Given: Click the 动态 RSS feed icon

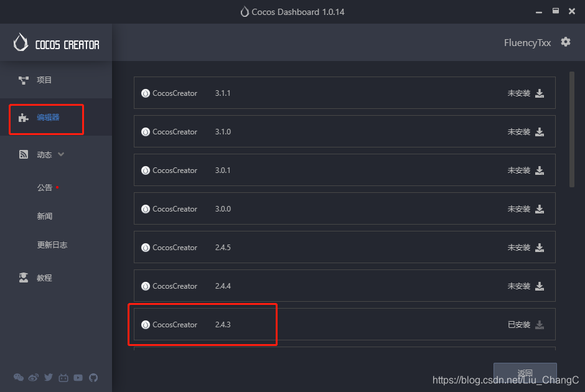Looking at the screenshot, I should (x=24, y=154).
